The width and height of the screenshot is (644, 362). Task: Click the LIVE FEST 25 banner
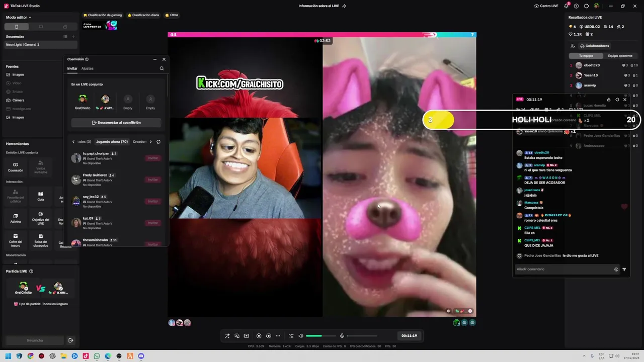[100, 25]
